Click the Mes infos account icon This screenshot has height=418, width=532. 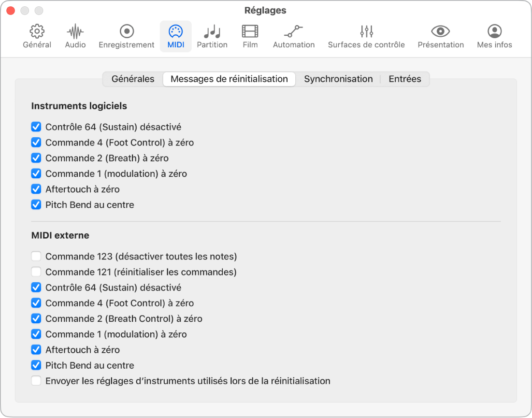pyautogui.click(x=494, y=35)
